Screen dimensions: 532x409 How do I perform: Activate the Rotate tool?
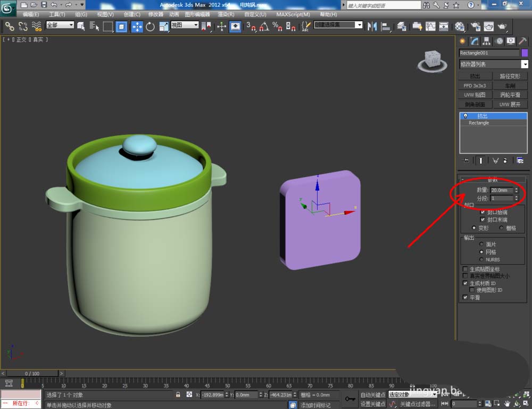(151, 26)
